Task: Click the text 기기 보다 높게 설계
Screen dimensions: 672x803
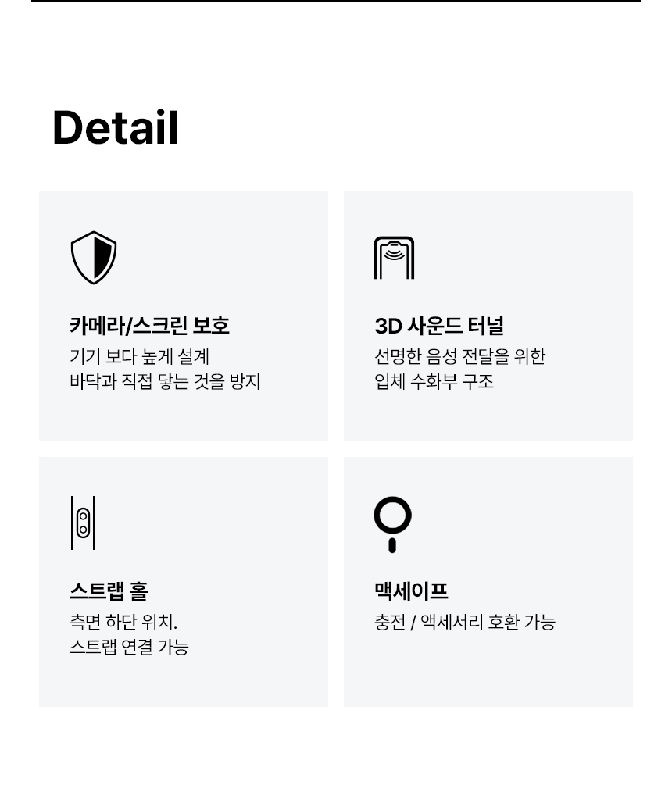Action: [140, 357]
